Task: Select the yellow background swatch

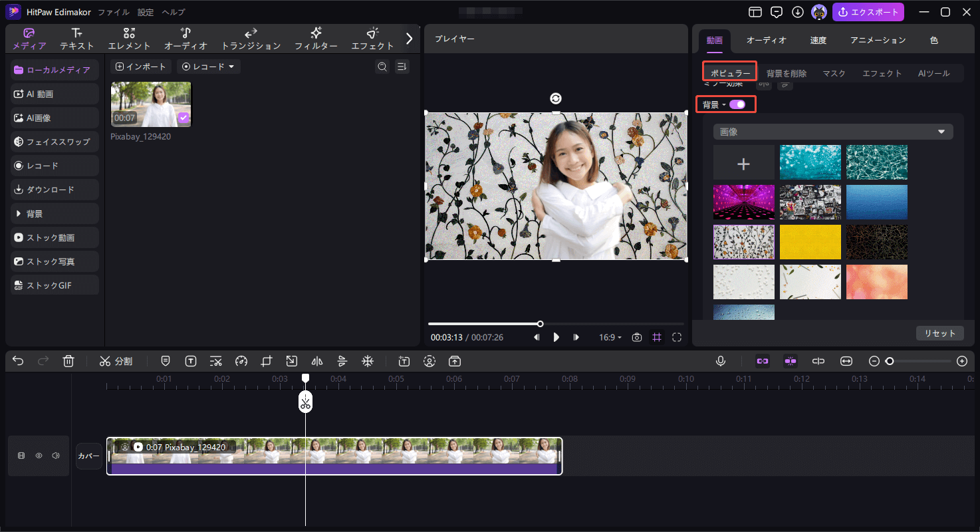Action: coord(810,242)
